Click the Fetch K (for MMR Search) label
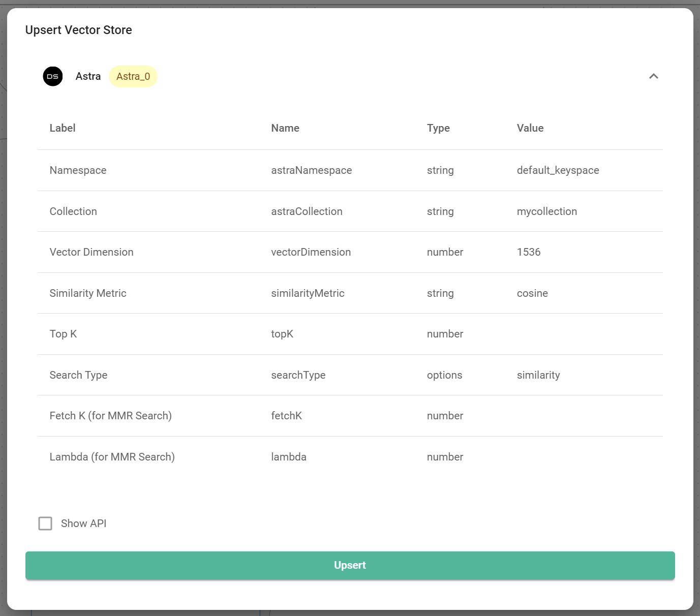The image size is (700, 616). coord(110,416)
